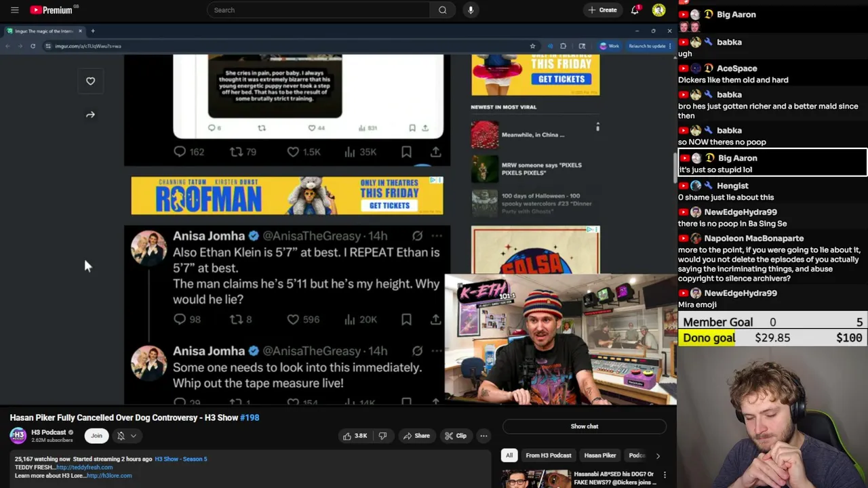Click the browser page scrollbar thumb
The image size is (868, 488).
click(x=674, y=167)
